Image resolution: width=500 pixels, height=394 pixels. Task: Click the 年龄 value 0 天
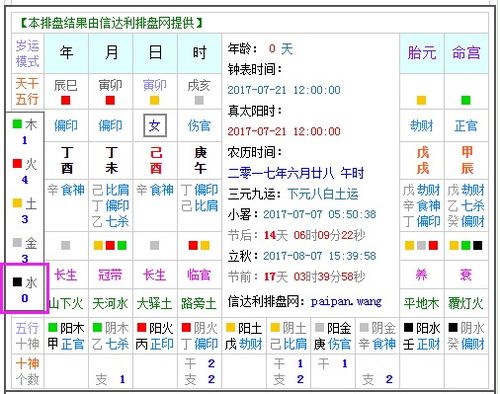tap(281, 49)
